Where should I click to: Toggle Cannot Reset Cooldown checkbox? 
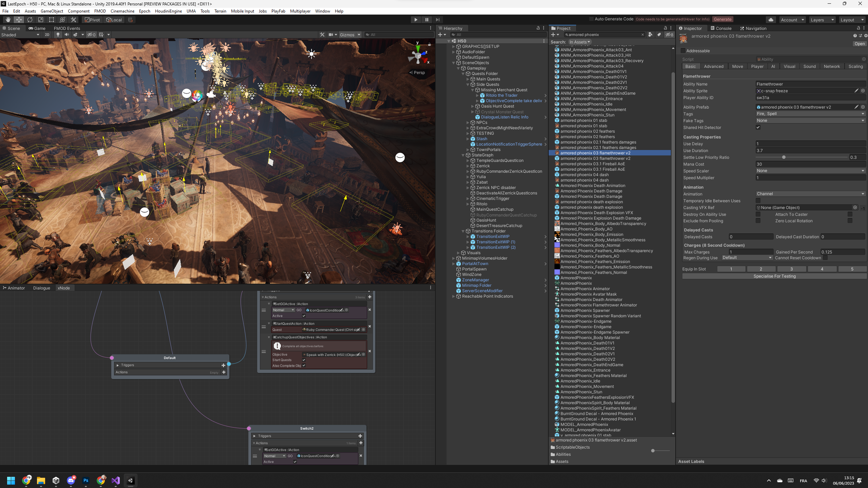[x=825, y=258]
